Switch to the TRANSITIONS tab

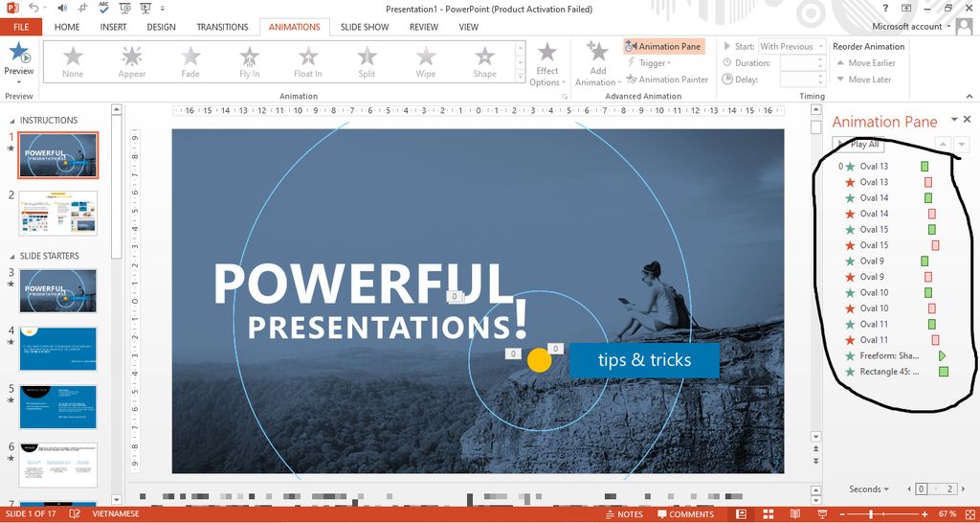pos(222,27)
